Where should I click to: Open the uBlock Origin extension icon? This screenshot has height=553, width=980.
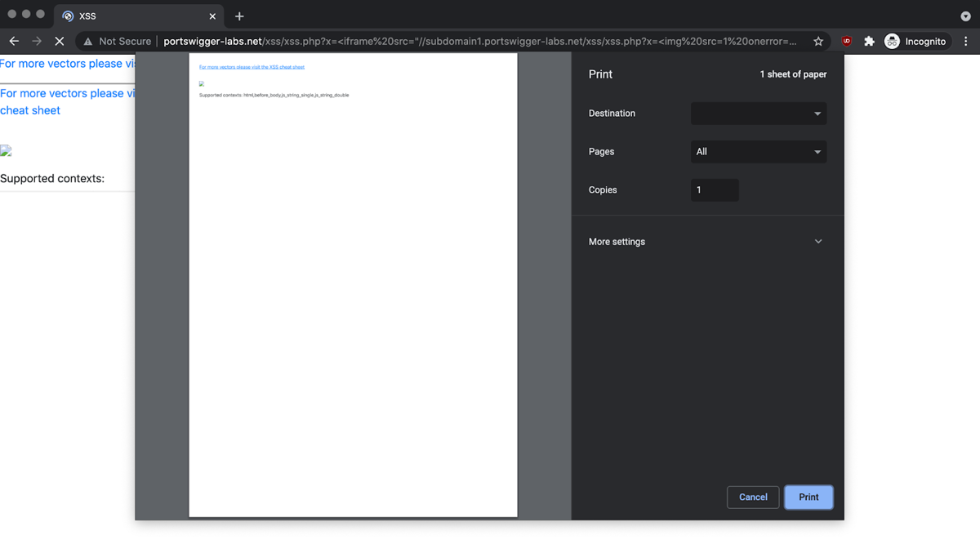point(846,41)
